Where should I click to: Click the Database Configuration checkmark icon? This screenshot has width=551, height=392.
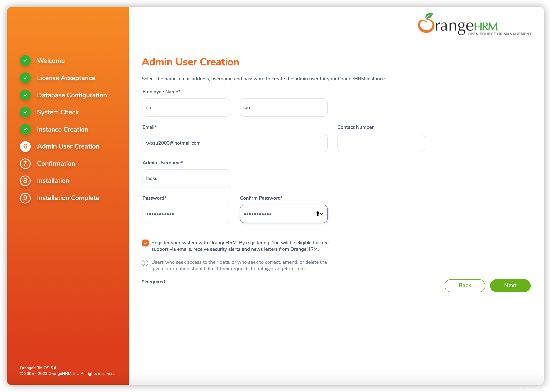point(26,95)
